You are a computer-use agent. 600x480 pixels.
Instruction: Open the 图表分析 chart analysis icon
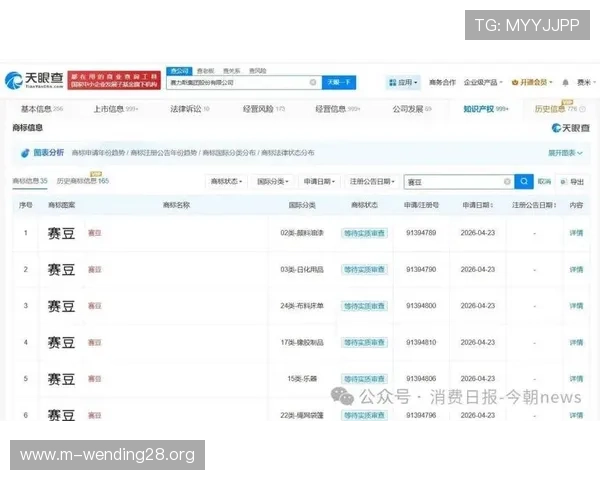point(25,153)
